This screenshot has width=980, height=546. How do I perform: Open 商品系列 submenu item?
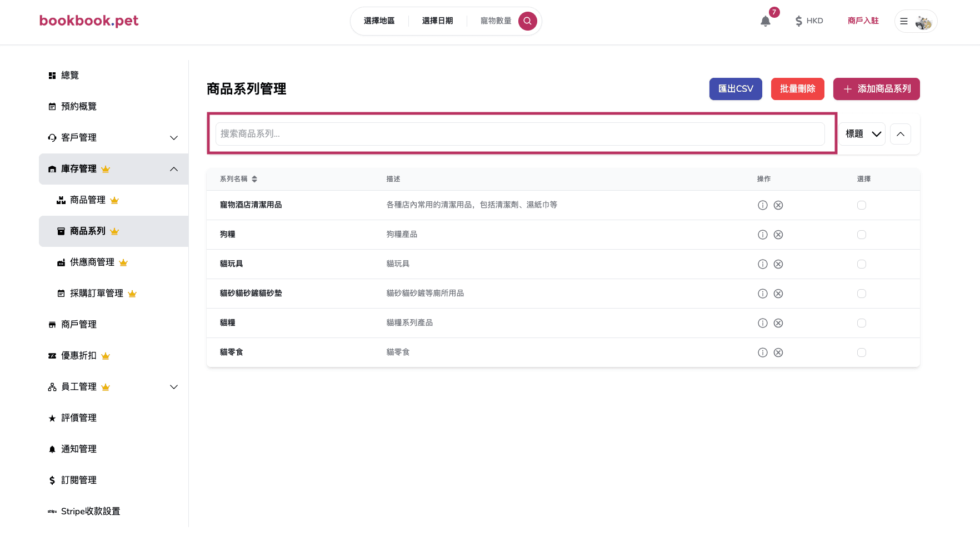(113, 231)
